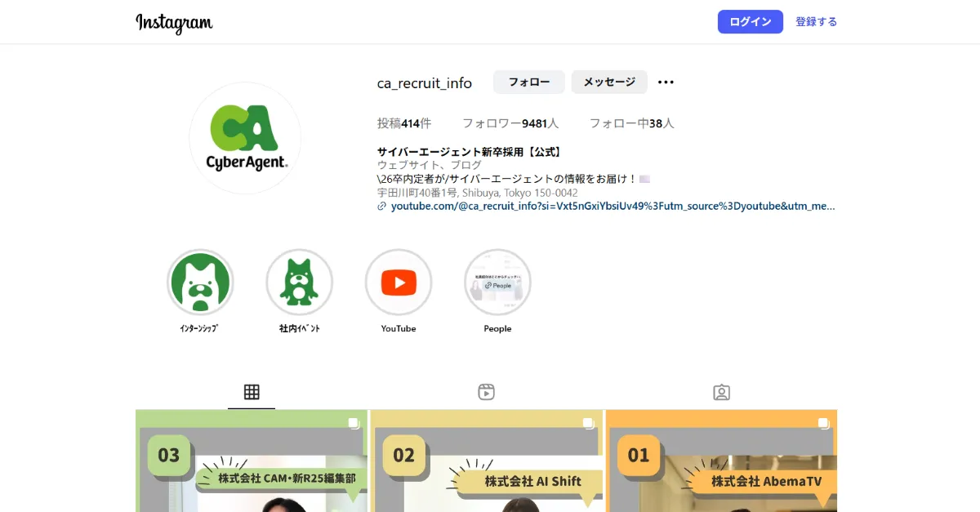Click the Instagram logo
The image size is (980, 512).
[174, 23]
